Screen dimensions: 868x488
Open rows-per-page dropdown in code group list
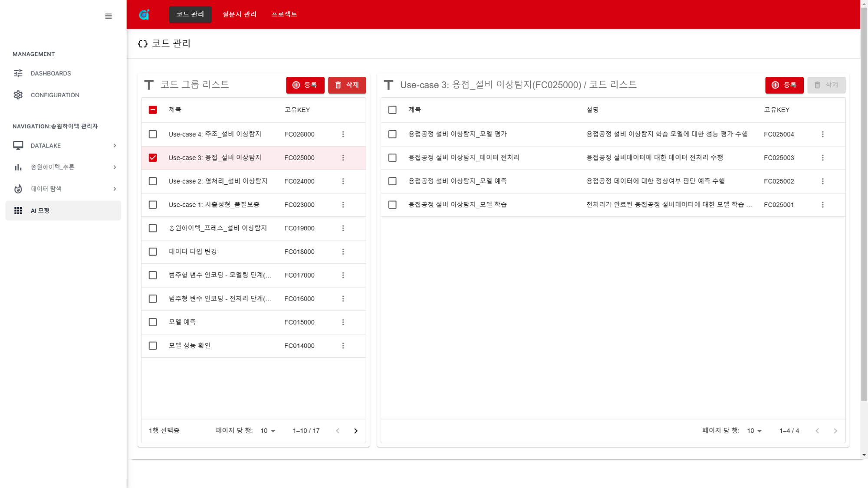[x=268, y=431]
